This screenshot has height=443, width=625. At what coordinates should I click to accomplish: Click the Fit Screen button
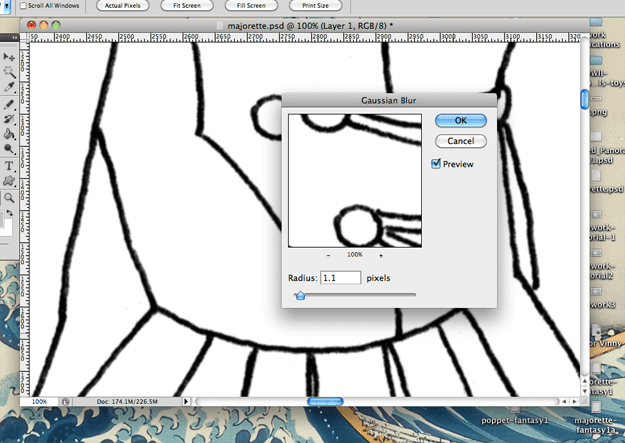[187, 6]
